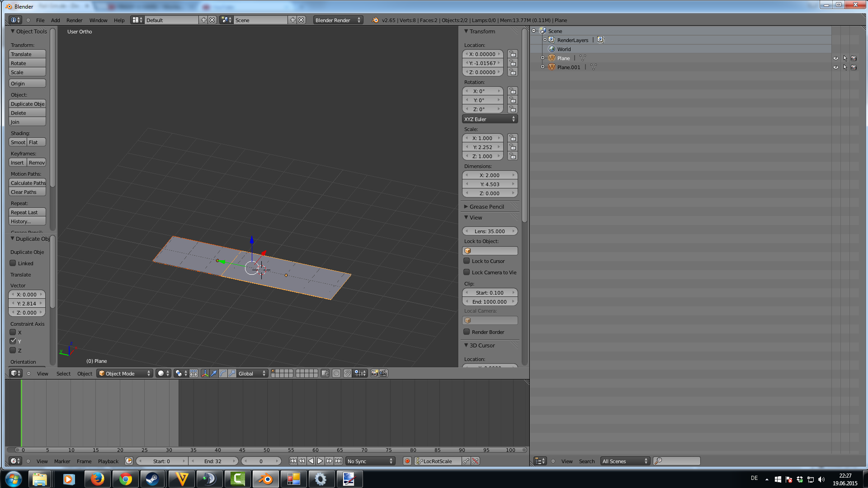Open the Playback menu in timeline
This screenshot has height=488, width=868.
point(108,461)
